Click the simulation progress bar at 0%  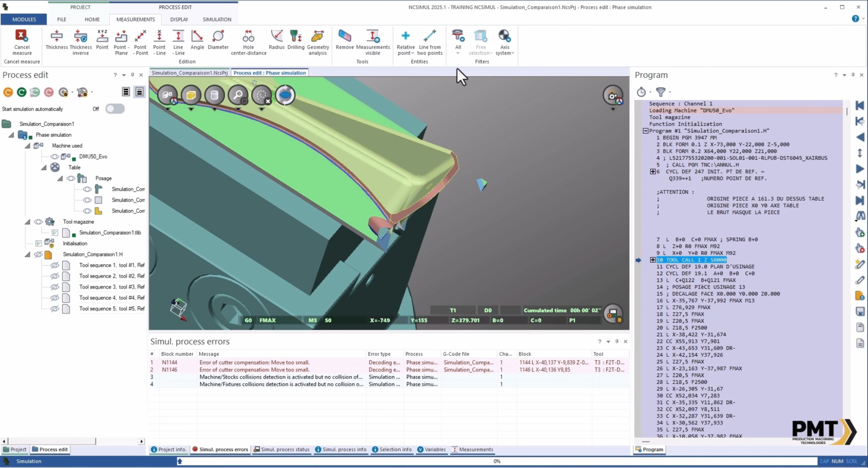[497, 461]
